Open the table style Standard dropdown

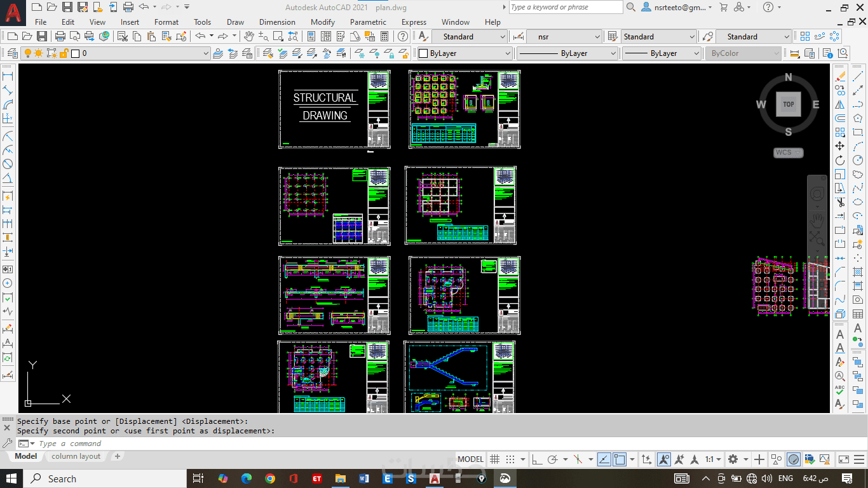point(659,36)
